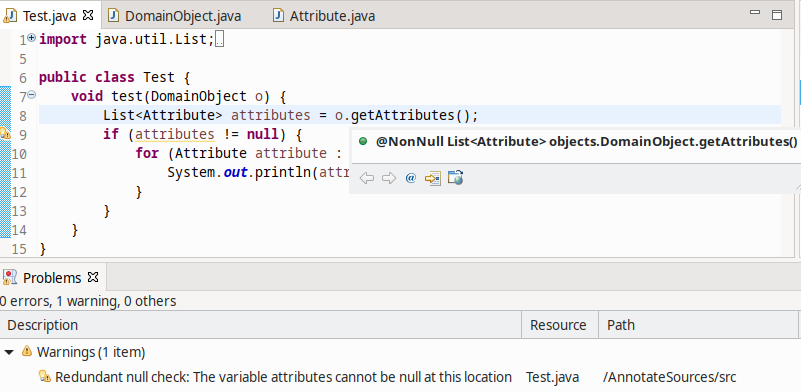Click the "0 errors, 1 warning, 0 others" summary
This screenshot has height=392, width=801.
pyautogui.click(x=88, y=301)
